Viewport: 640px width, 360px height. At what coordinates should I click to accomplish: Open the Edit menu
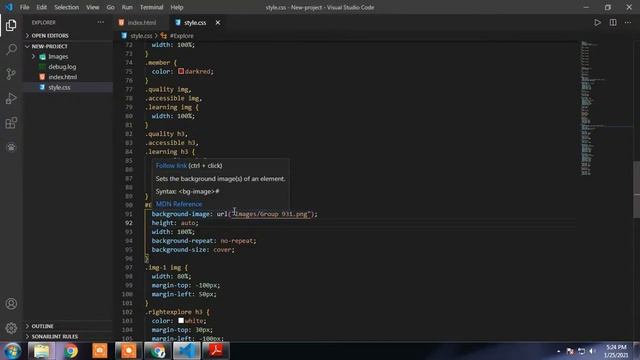(x=42, y=7)
